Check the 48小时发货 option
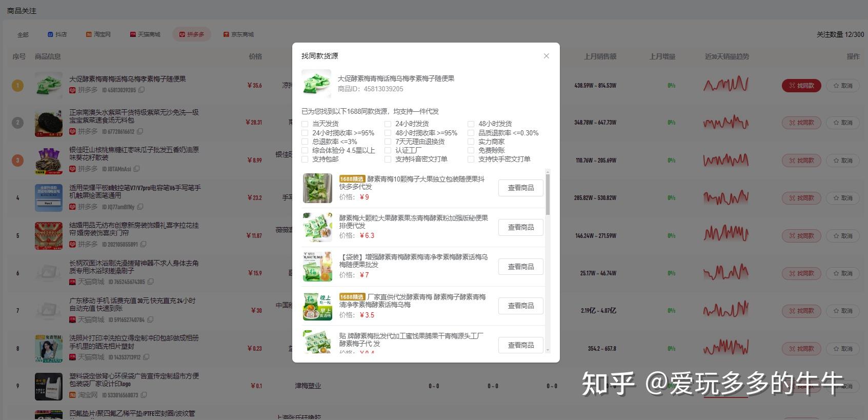The image size is (868, 420). 471,124
